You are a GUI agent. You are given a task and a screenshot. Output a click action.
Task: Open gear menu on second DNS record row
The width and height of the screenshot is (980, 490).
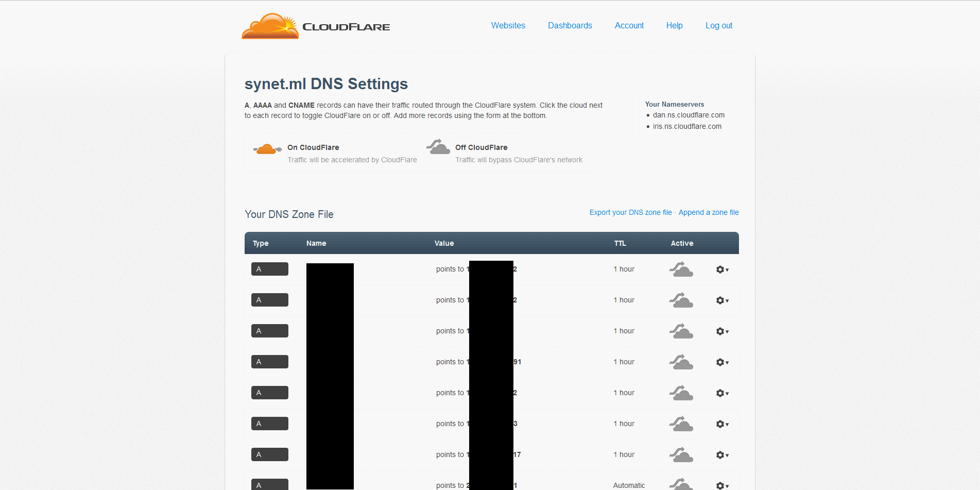point(722,300)
